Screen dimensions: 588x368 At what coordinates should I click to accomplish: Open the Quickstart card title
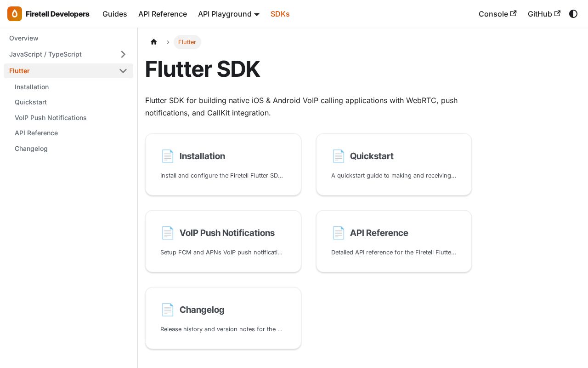[x=372, y=156]
